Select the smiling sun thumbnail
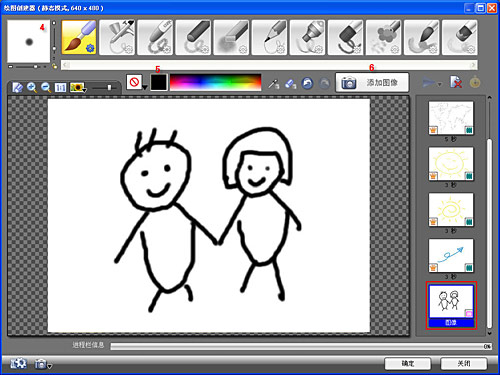This screenshot has height=375, width=500. coord(451,164)
